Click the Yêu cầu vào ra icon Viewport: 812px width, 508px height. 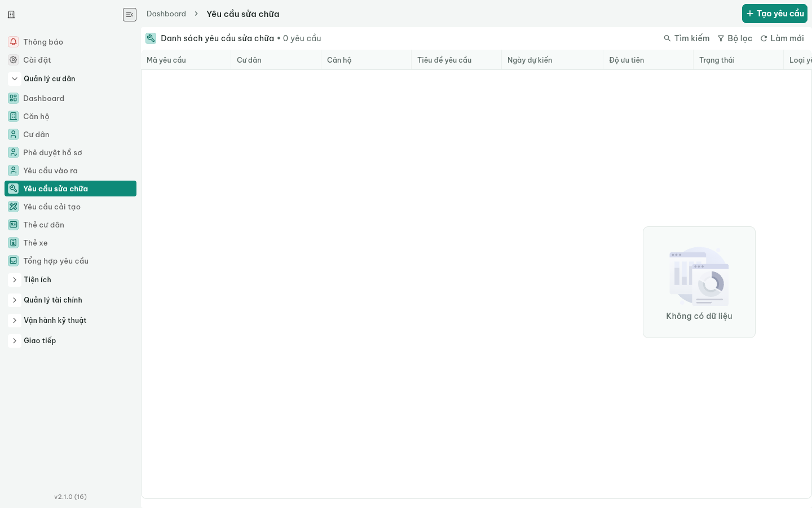point(14,170)
